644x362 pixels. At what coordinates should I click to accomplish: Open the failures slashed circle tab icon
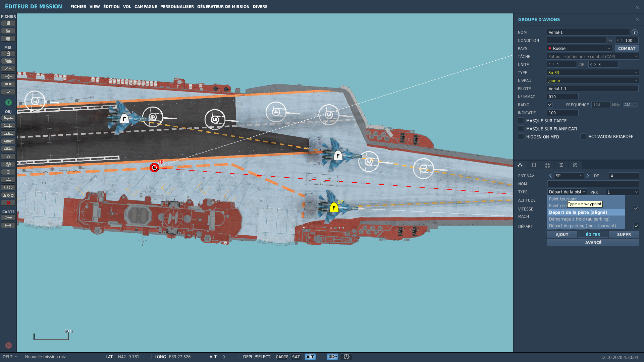(575, 165)
